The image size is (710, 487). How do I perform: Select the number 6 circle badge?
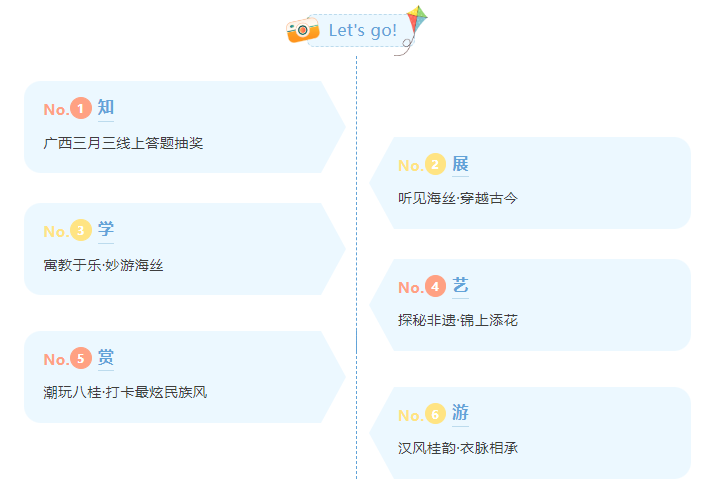pyautogui.click(x=435, y=414)
